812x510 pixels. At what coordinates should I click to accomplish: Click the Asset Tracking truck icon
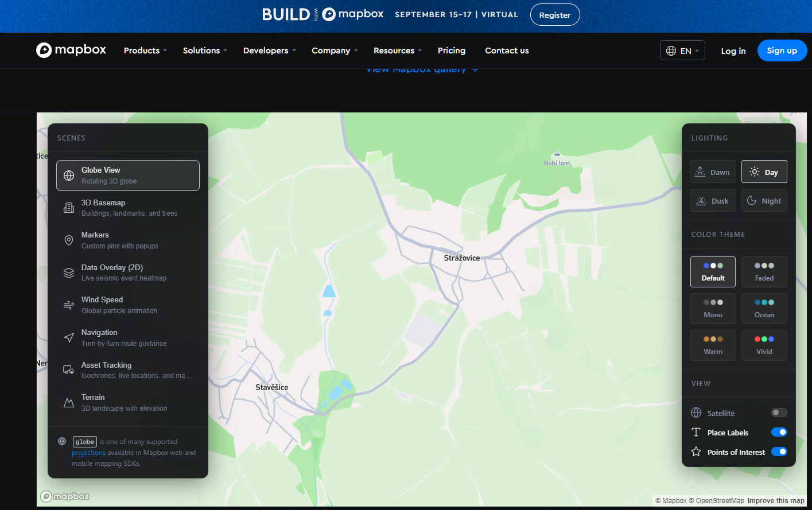click(69, 370)
